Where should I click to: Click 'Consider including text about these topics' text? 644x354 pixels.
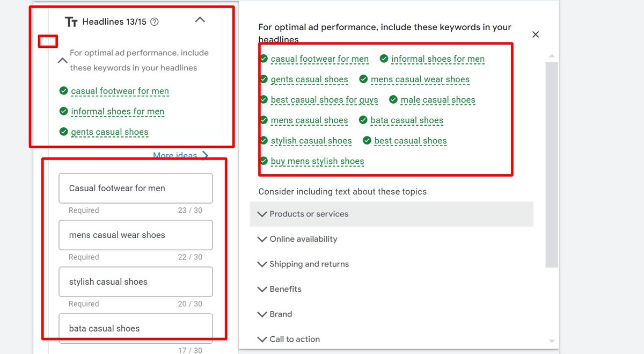[x=342, y=191]
